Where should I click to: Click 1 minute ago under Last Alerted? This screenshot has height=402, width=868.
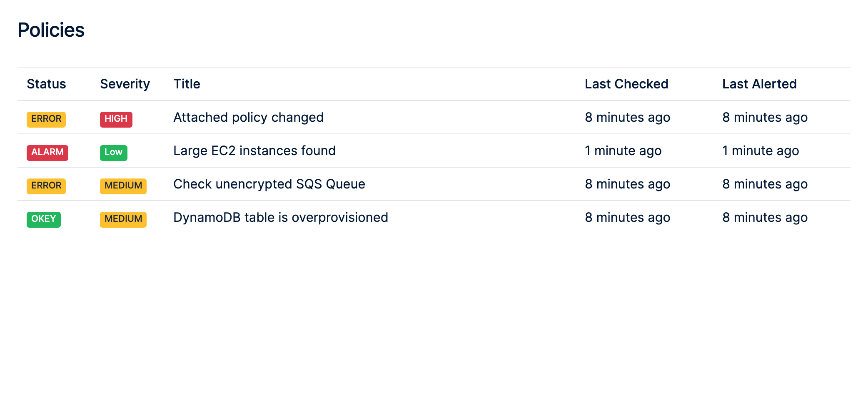tap(761, 151)
